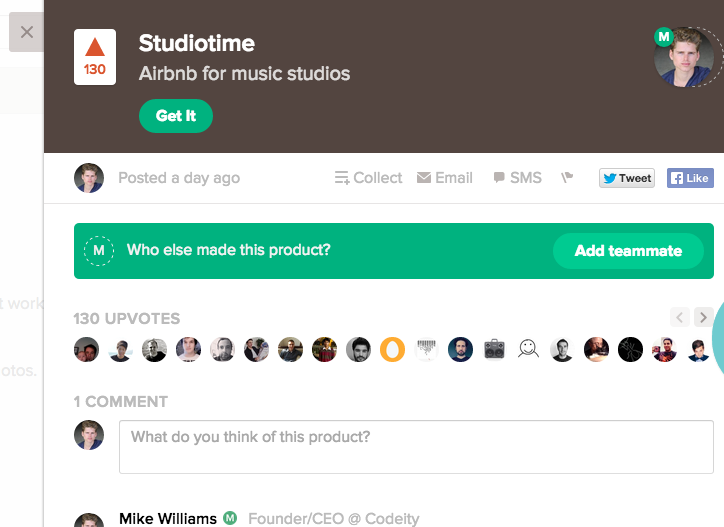
Task: Open Mike Williams' profile link
Action: pyautogui.click(x=167, y=519)
